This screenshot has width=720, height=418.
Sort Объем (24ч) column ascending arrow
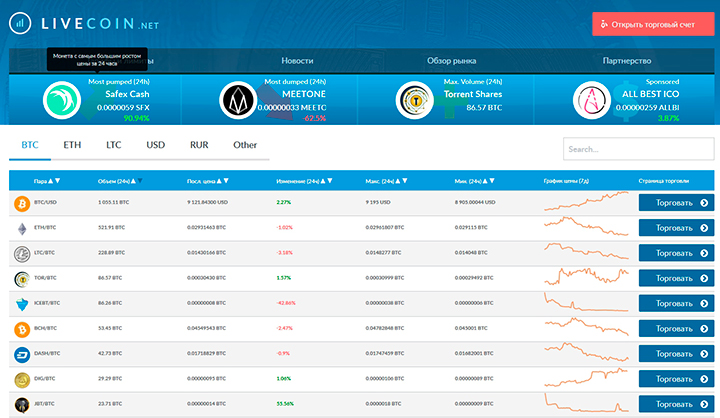[133, 181]
